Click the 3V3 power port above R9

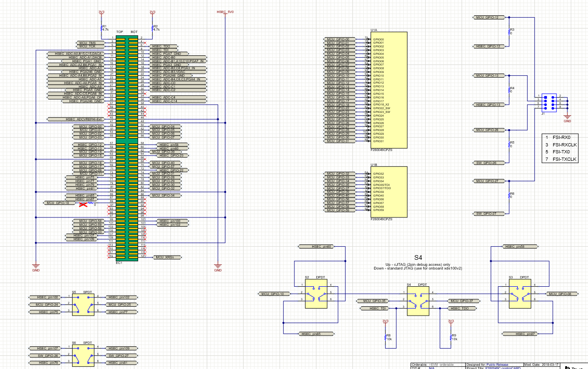pos(450,321)
